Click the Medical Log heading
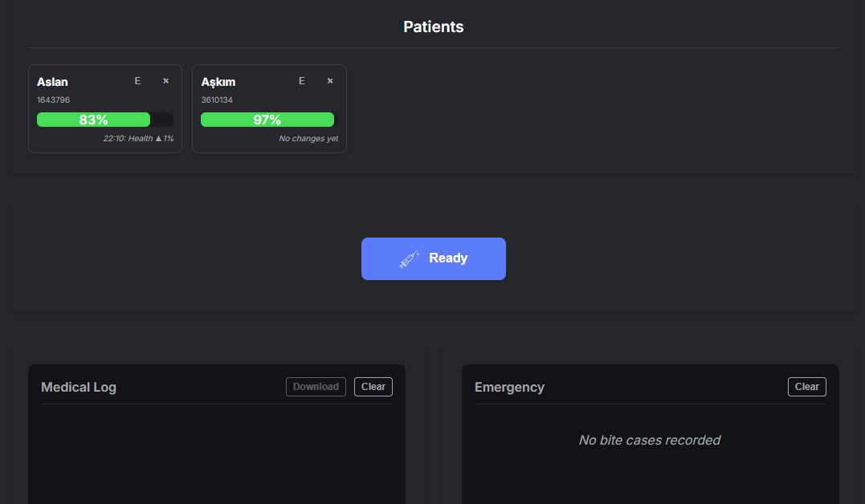This screenshot has height=504, width=865. point(79,387)
